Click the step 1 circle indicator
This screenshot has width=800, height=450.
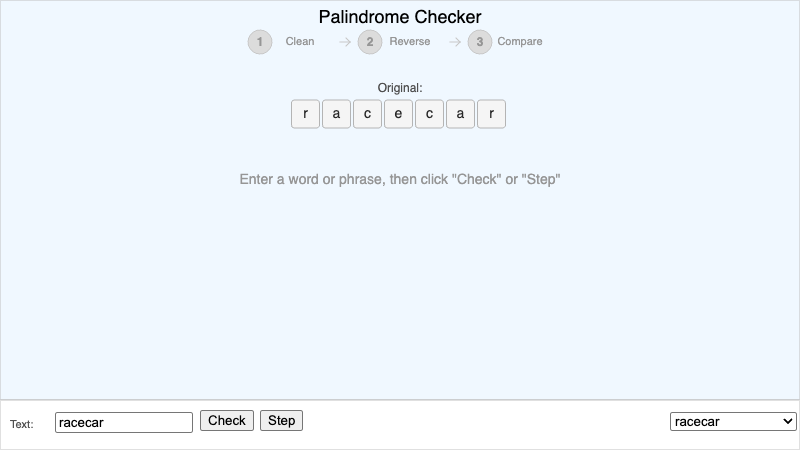[x=260, y=42]
